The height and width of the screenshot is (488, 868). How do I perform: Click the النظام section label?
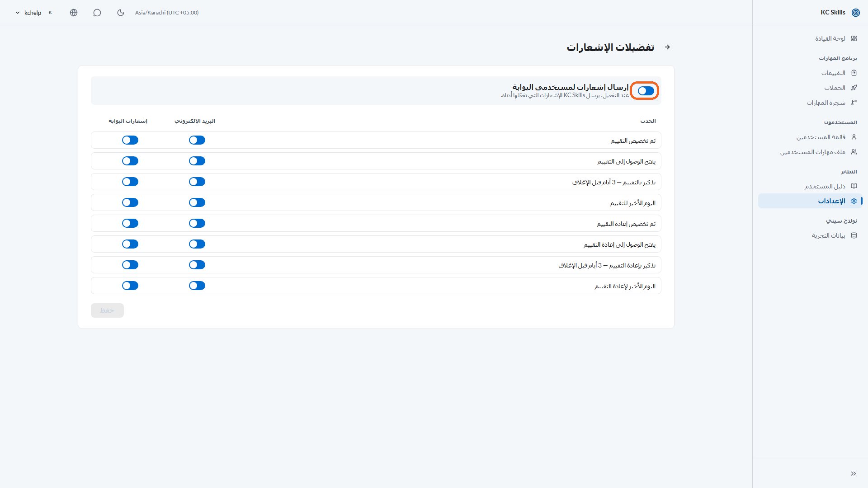(x=849, y=172)
